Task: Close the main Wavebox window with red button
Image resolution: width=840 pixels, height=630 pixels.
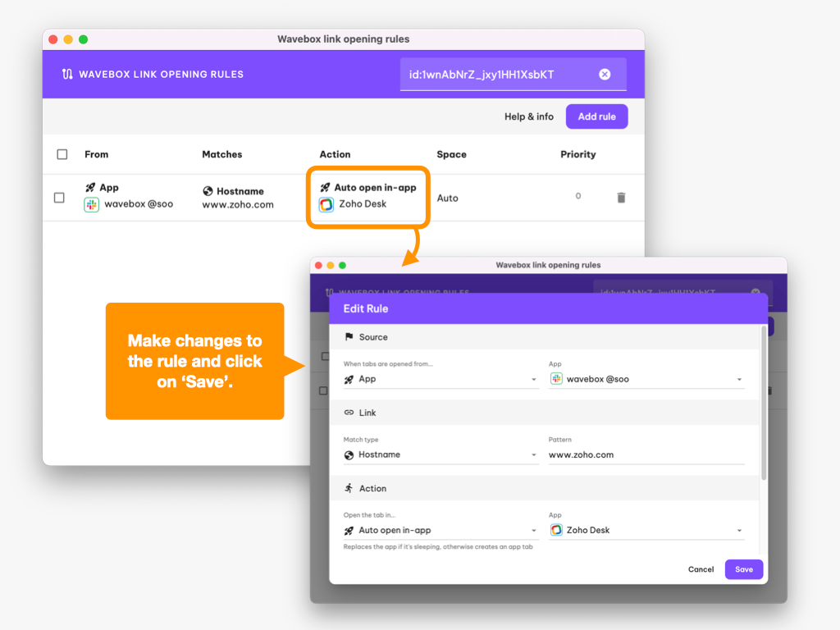Action: (53, 39)
